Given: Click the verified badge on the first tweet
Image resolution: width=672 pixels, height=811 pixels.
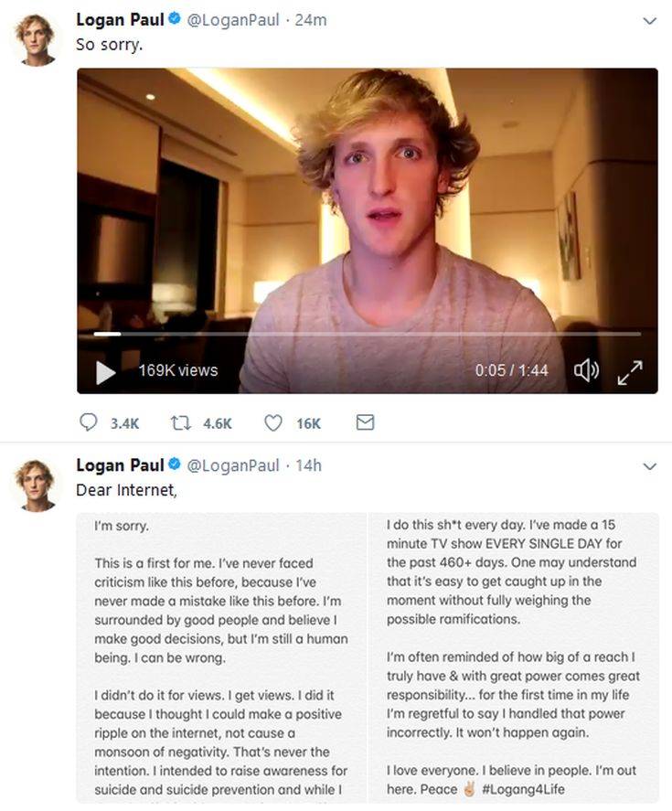Looking at the screenshot, I should coord(175,18).
